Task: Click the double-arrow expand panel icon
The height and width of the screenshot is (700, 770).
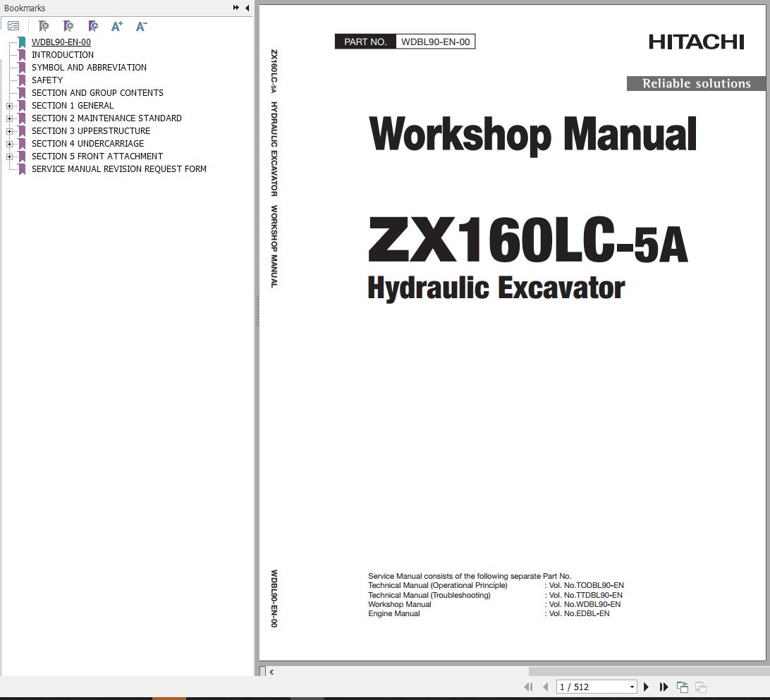Action: [236, 8]
